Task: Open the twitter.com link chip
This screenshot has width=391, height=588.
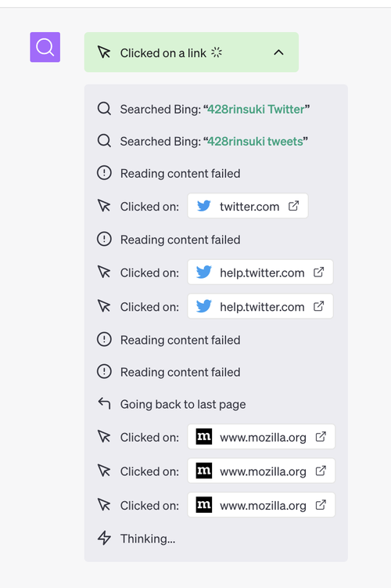Action: [x=248, y=206]
